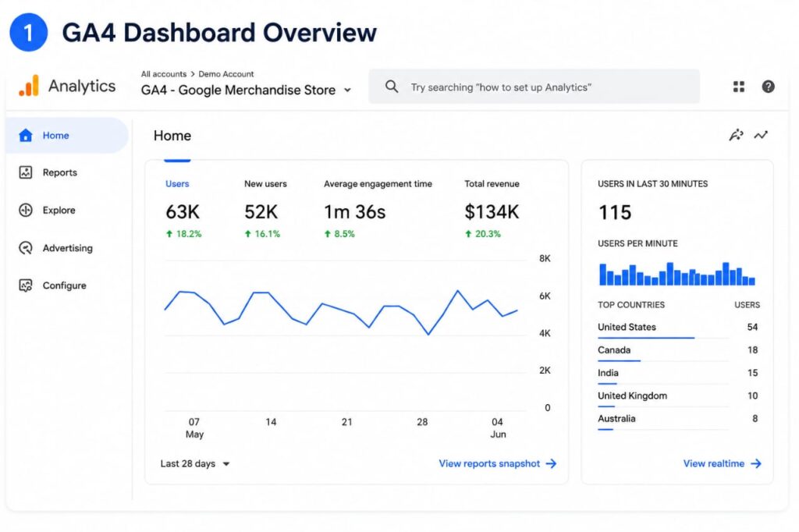Click the Users per minute bar chart
The width and height of the screenshot is (799, 532).
click(676, 274)
